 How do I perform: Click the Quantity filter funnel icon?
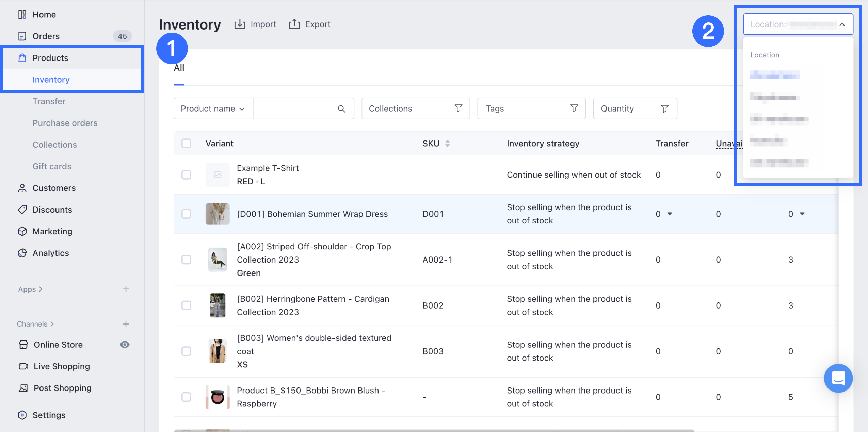tap(664, 109)
